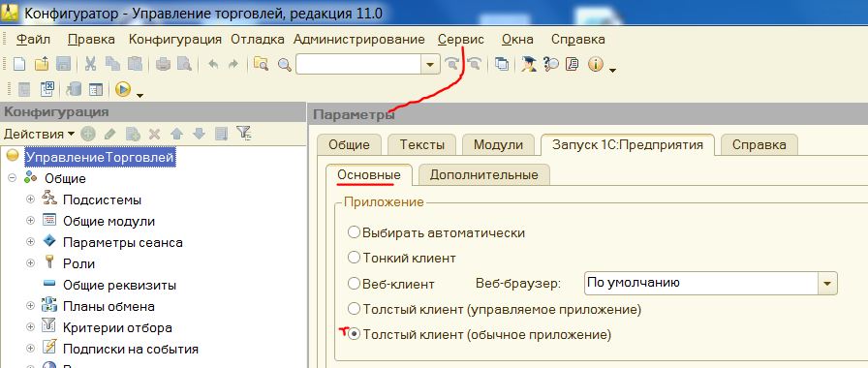This screenshot has width=868, height=368.
Task: Click the Redo arrow icon
Action: coord(233,64)
